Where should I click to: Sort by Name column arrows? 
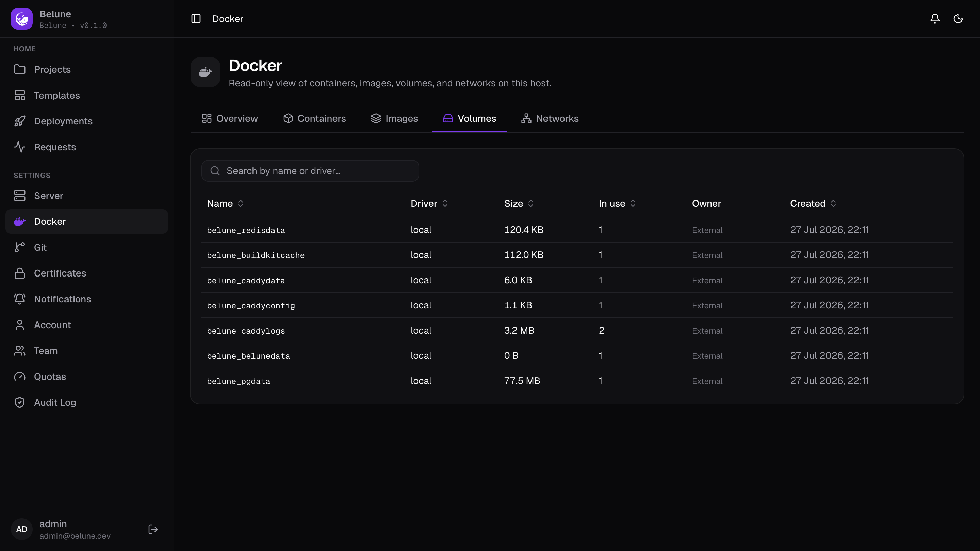(x=241, y=203)
